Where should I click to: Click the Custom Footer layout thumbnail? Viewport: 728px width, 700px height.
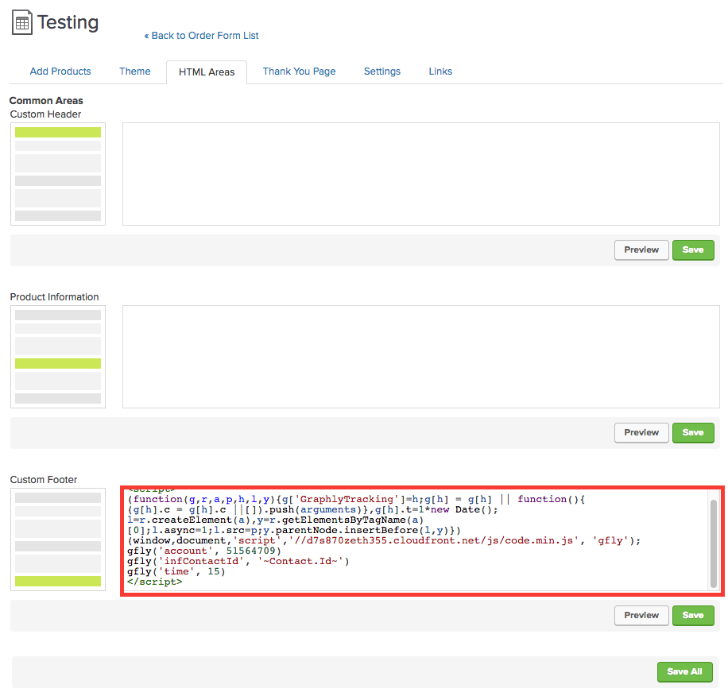point(58,540)
